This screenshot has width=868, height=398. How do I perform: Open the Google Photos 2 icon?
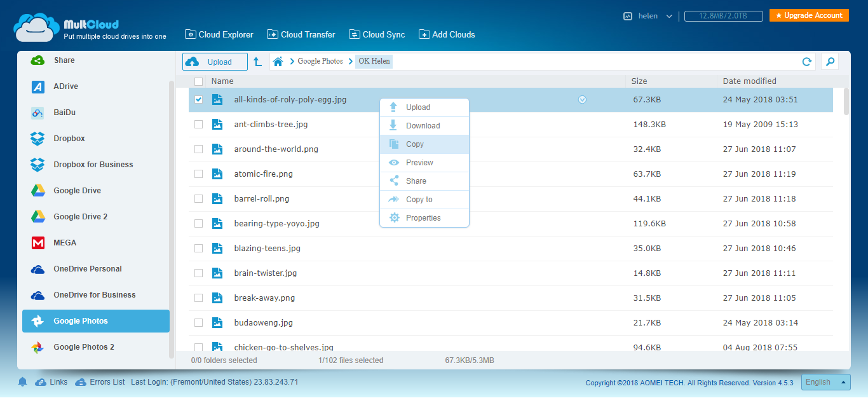pyautogui.click(x=38, y=347)
